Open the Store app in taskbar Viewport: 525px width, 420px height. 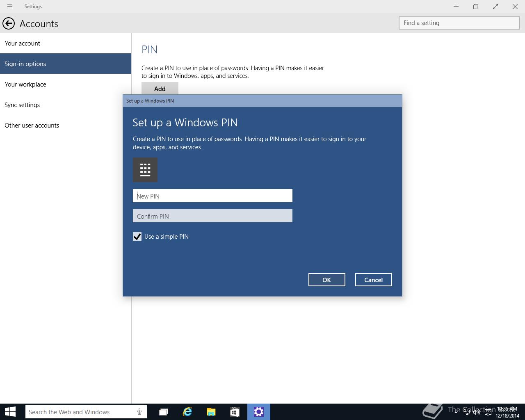click(235, 412)
